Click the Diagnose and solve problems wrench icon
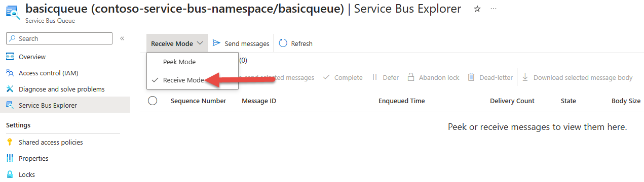 [x=10, y=89]
